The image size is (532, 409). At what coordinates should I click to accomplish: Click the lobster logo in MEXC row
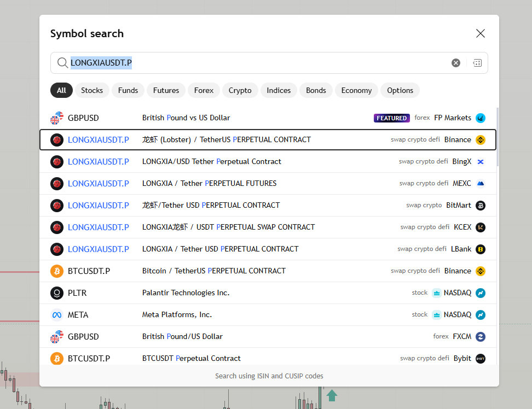click(x=57, y=183)
